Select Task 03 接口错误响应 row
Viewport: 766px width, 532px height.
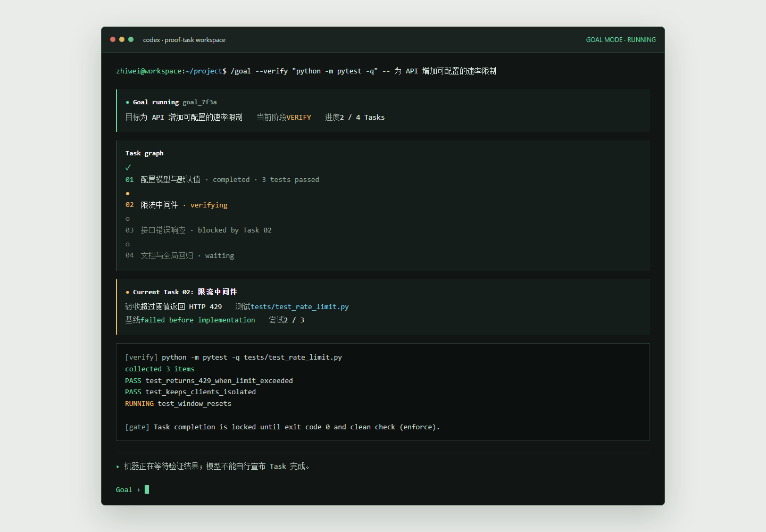[x=198, y=230]
